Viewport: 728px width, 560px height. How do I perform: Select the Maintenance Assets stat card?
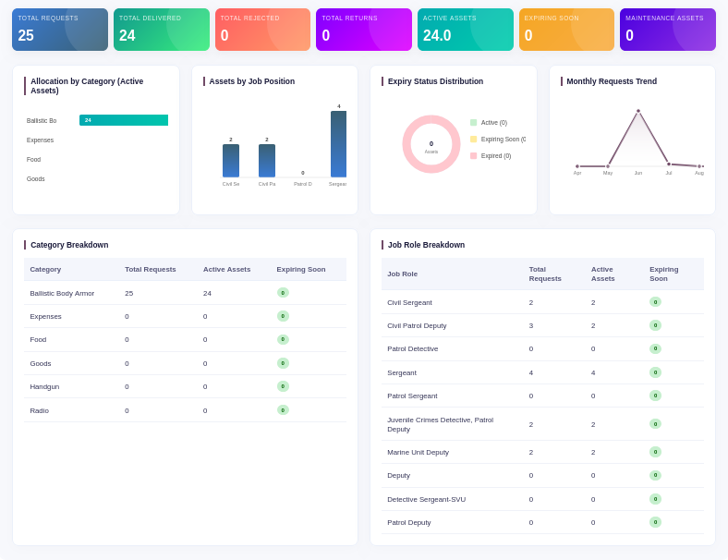668,30
